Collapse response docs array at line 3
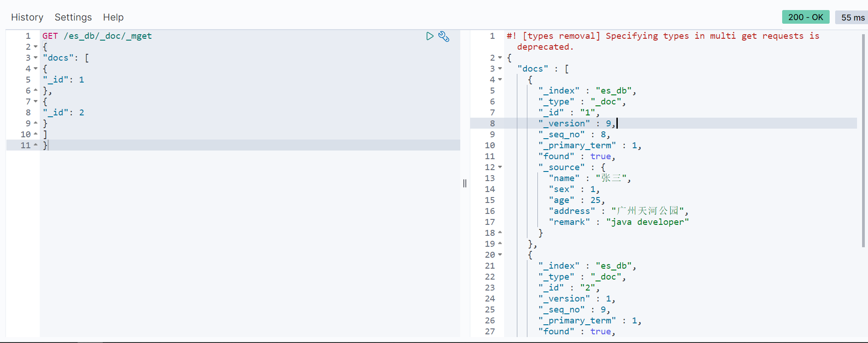 500,69
